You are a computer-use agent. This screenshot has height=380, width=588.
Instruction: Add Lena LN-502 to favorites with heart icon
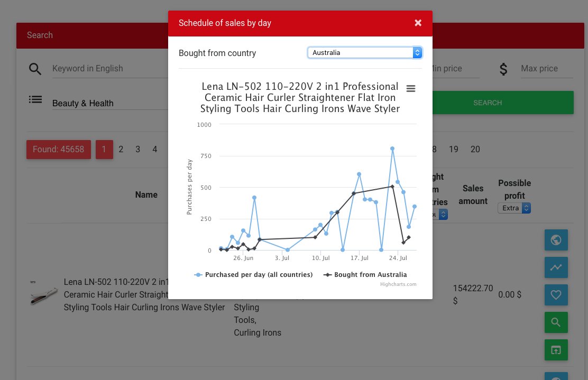(x=556, y=295)
